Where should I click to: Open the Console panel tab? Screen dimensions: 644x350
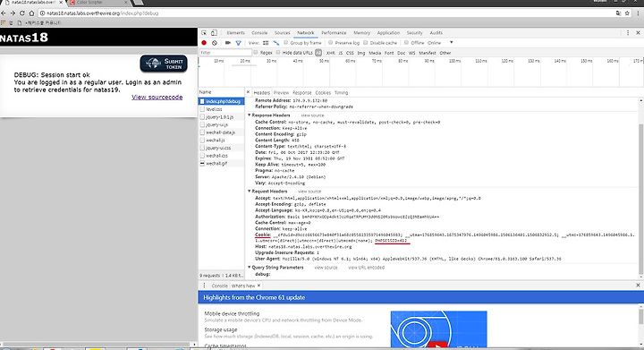[259, 33]
